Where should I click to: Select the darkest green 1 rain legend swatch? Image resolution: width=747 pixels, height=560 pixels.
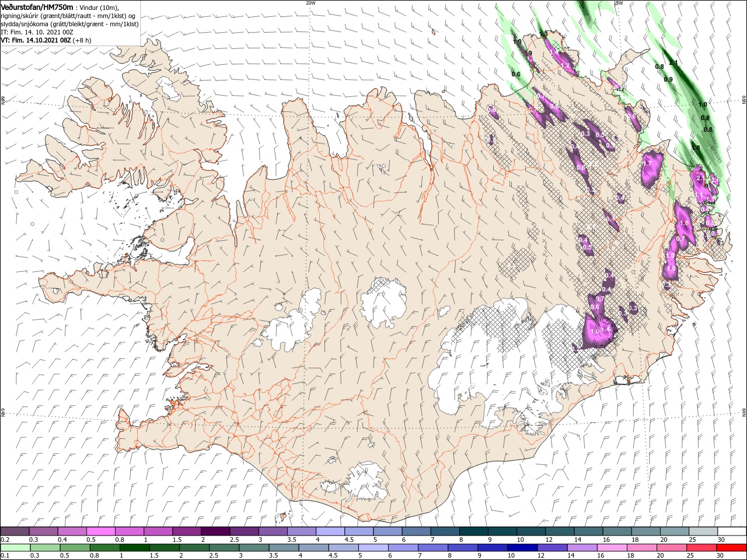[134, 548]
